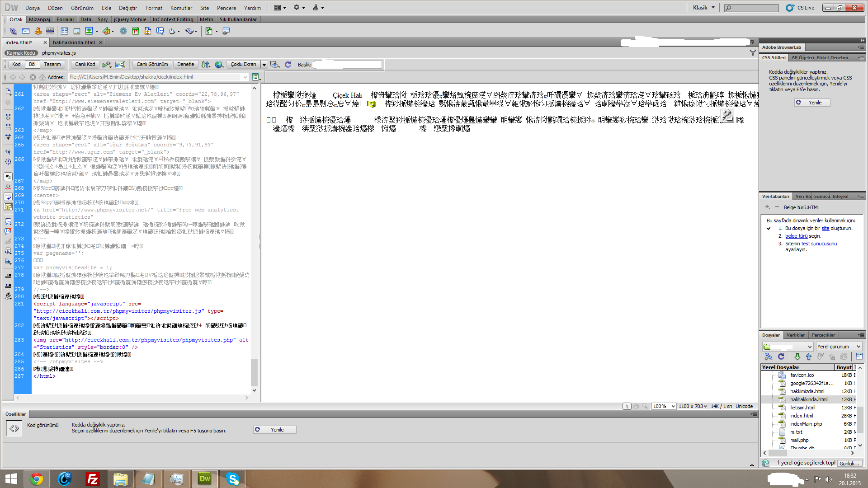Screen dimensions: 868x488
Task: Open Documents icon in coding toolbar
Action: pyautogui.click(x=8, y=91)
